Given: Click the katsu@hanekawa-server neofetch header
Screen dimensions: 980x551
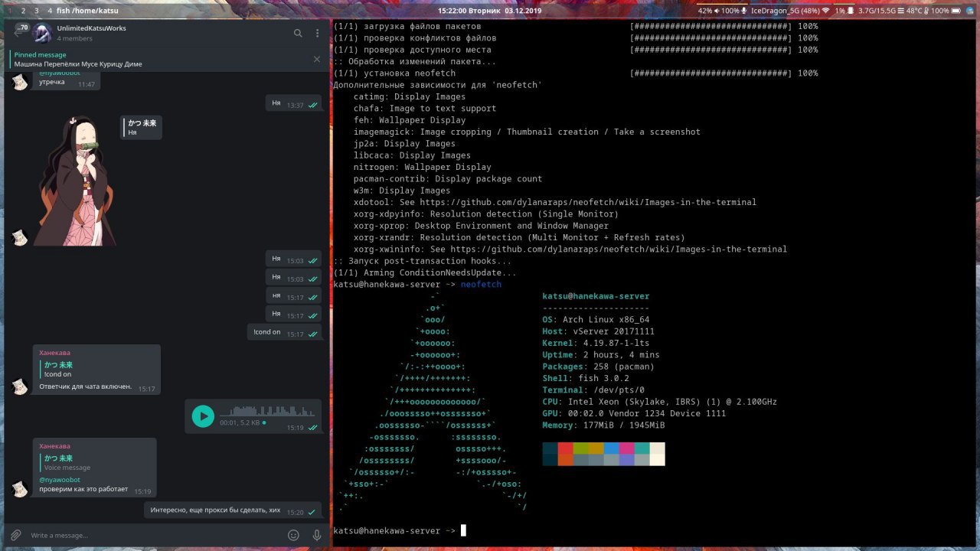Looking at the screenshot, I should point(596,296).
